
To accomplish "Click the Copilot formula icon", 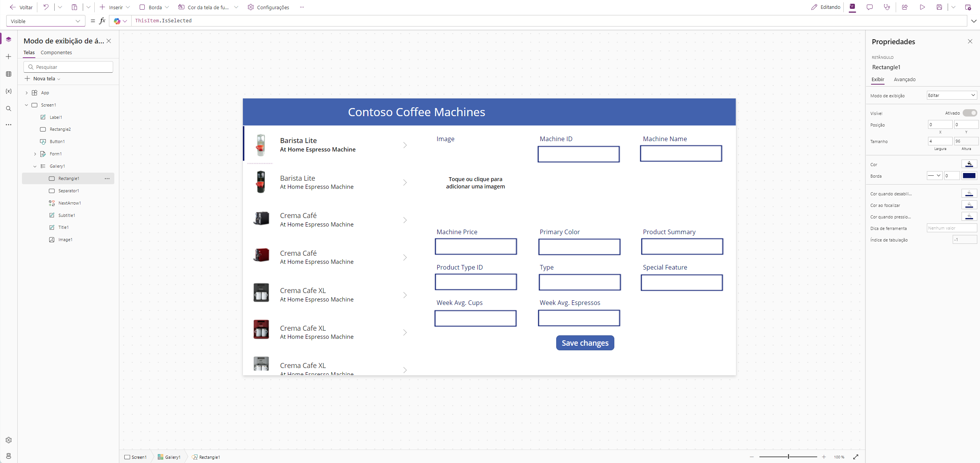I will click(117, 21).
